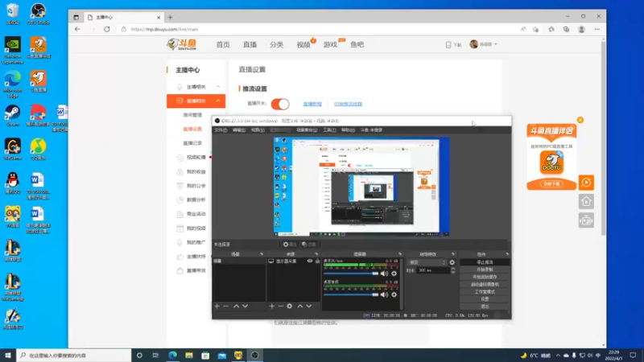Click Windows taskbar search box

[74, 356]
